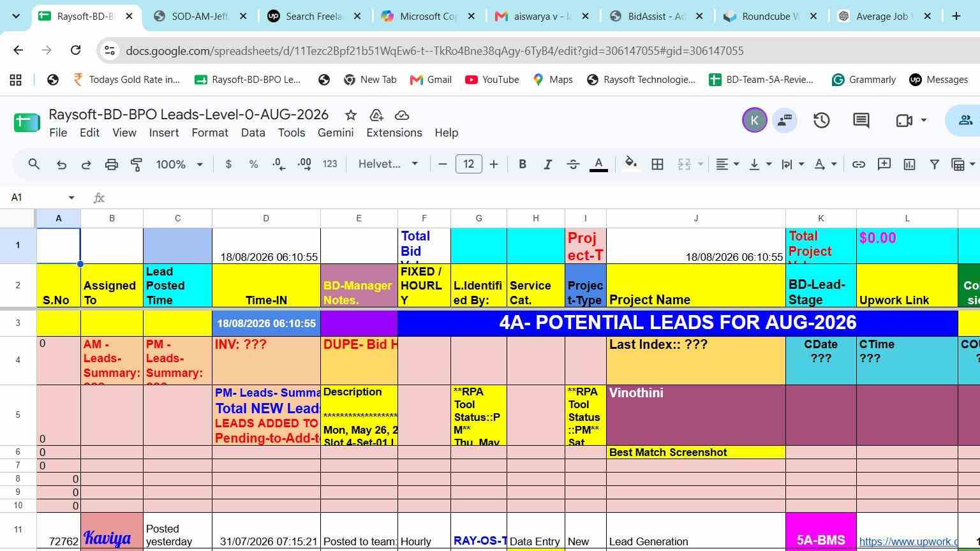
Task: Select the paint format tool
Action: (x=137, y=165)
